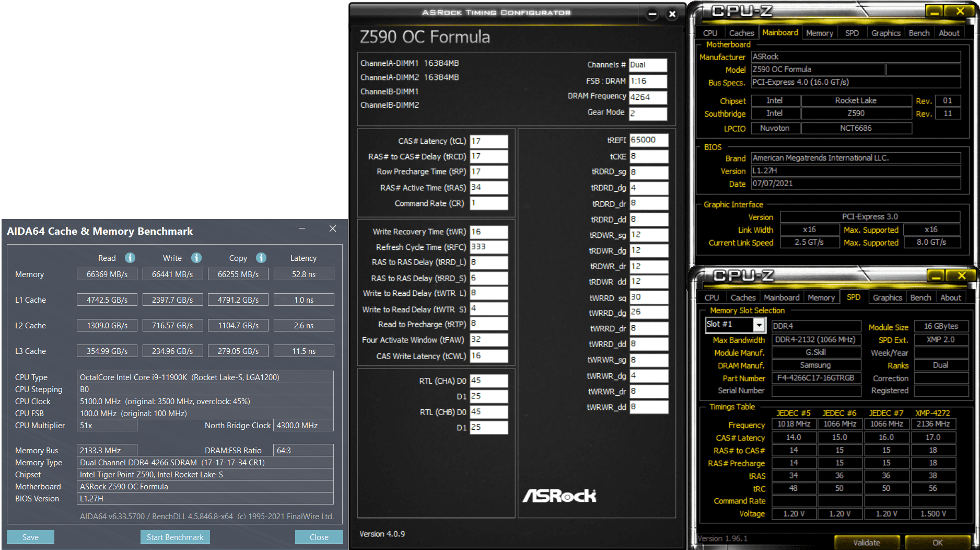Minimize the upper CPU-Z Mainboard window
The image size is (980, 550).
pos(935,11)
